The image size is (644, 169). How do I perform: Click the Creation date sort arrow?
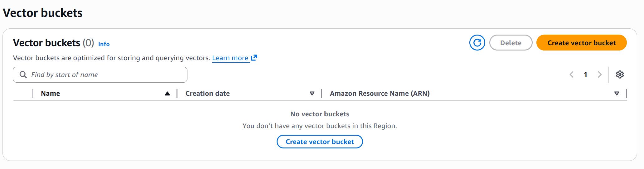tap(312, 94)
